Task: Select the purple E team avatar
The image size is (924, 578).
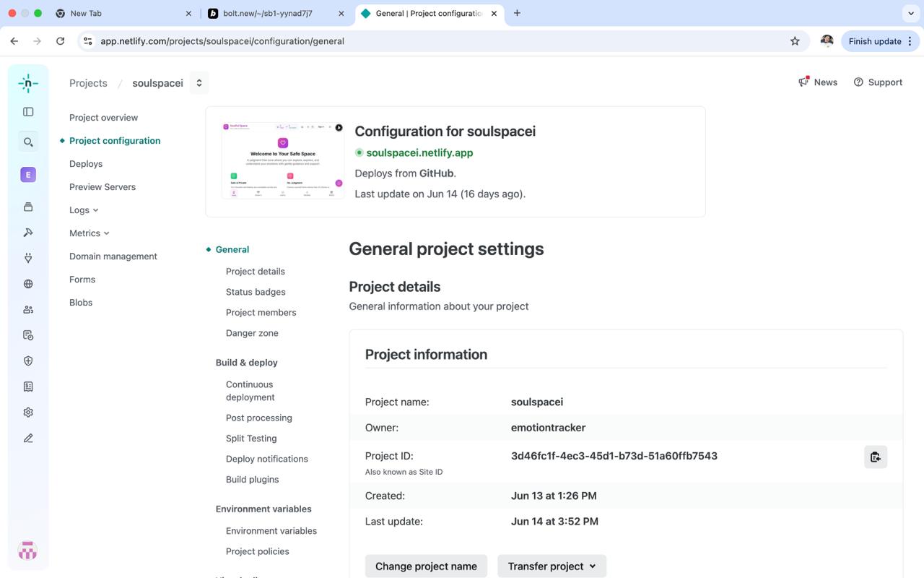Action: coord(28,175)
